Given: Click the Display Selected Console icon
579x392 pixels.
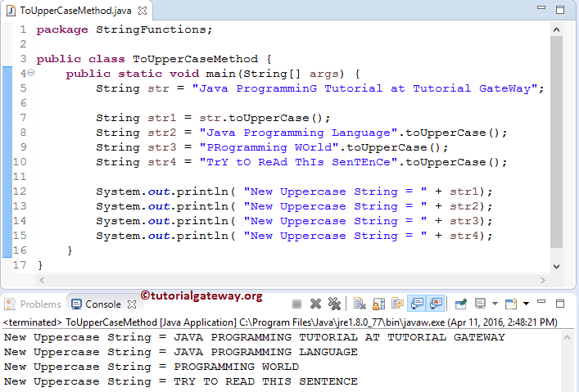Looking at the screenshot, I should pyautogui.click(x=480, y=304).
